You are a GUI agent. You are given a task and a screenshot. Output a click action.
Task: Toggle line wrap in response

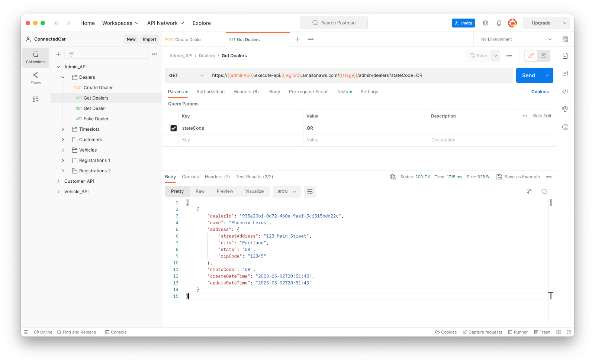[x=310, y=192]
